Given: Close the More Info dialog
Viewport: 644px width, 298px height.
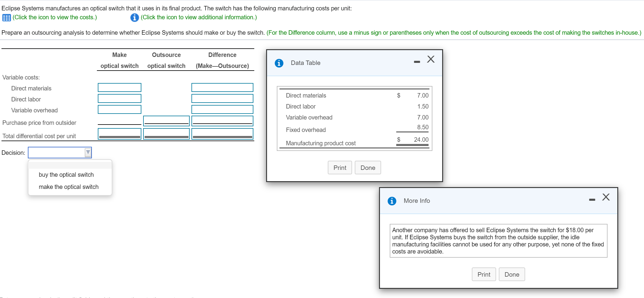Looking at the screenshot, I should pyautogui.click(x=606, y=197).
